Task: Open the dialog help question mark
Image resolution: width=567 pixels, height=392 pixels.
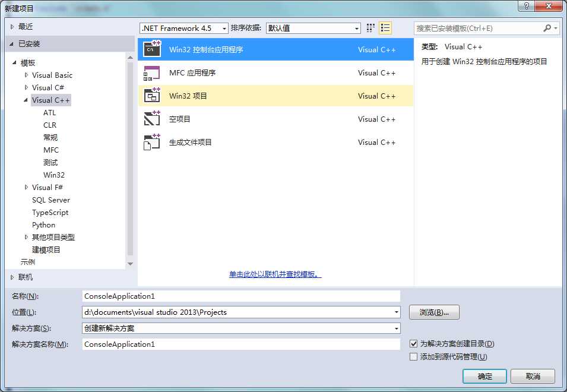Action: coord(527,6)
